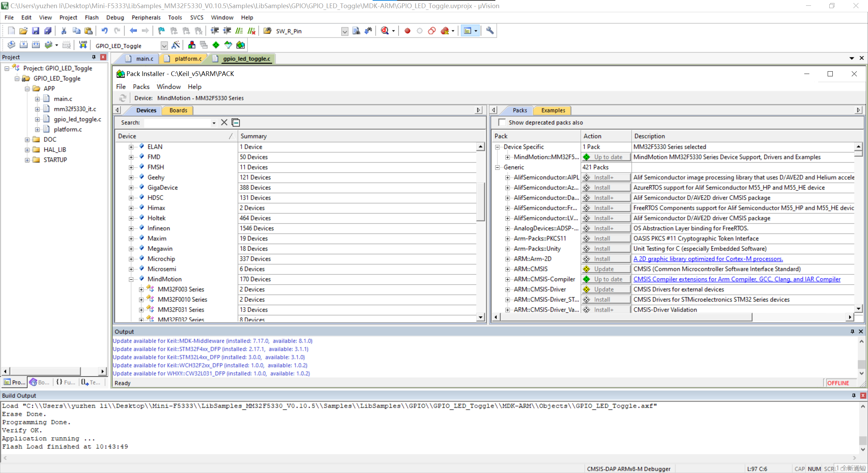Select mm32f5330_it.c in the Project tree
The height and width of the screenshot is (473, 868).
click(x=75, y=109)
